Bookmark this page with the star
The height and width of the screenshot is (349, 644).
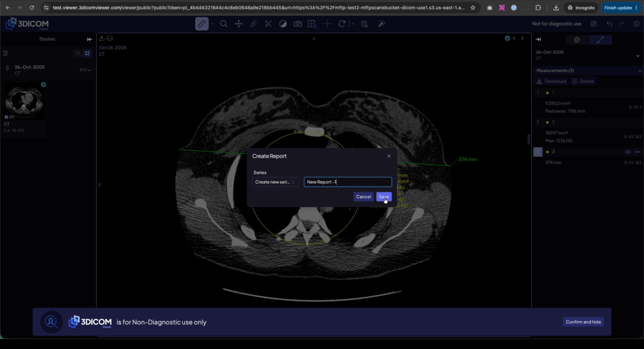coord(473,8)
